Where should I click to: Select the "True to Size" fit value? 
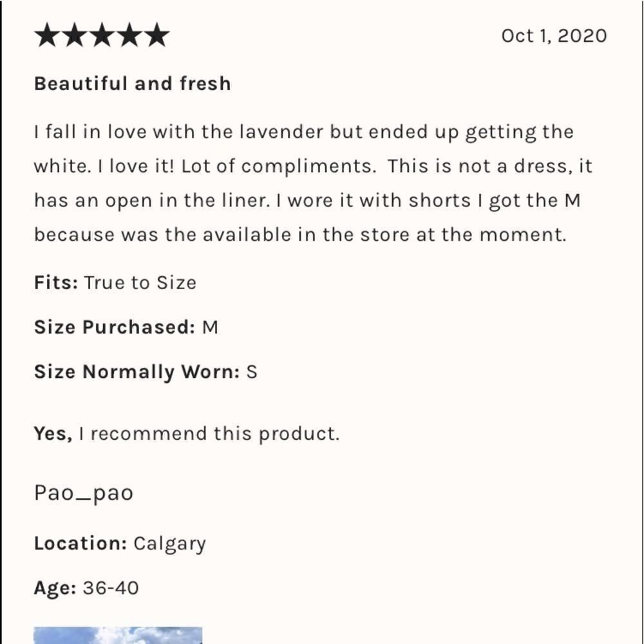coord(140,283)
